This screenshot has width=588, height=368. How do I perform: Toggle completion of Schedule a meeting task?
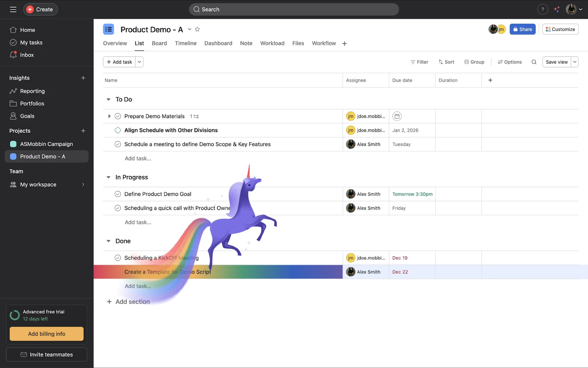118,144
